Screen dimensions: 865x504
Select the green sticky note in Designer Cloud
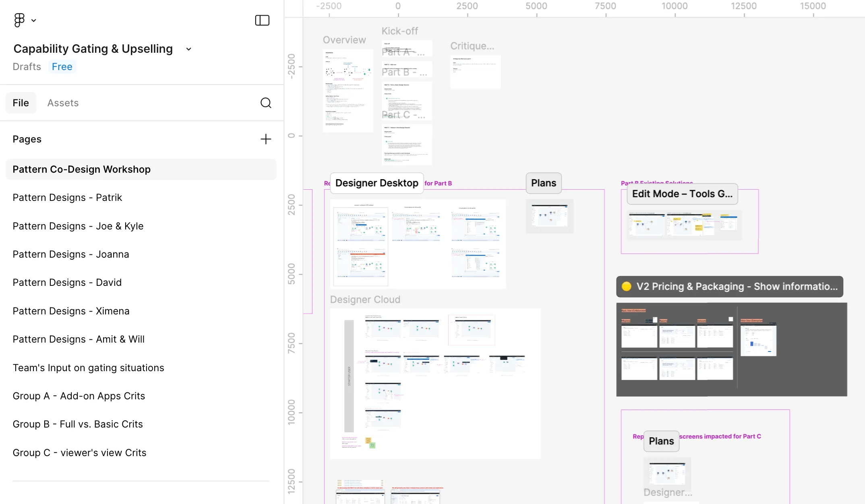[x=372, y=445]
